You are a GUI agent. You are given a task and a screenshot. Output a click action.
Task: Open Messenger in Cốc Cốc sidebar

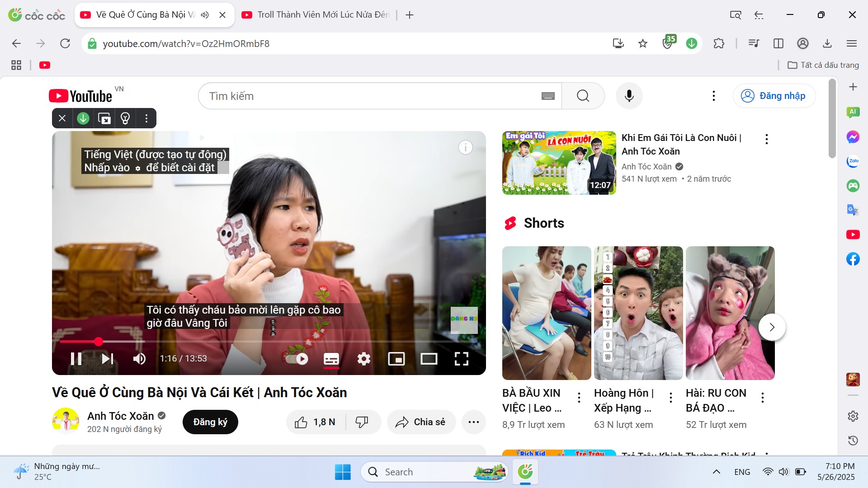point(853,137)
